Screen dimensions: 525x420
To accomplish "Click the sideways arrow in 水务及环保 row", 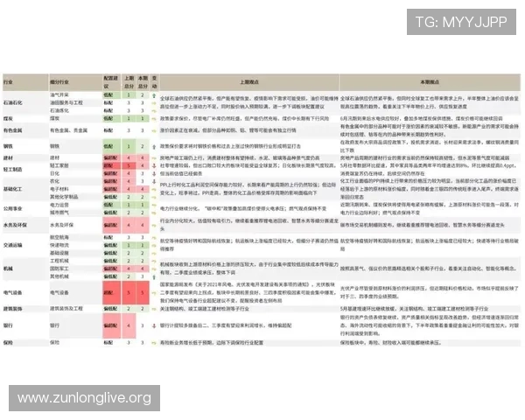I will click(x=154, y=226).
